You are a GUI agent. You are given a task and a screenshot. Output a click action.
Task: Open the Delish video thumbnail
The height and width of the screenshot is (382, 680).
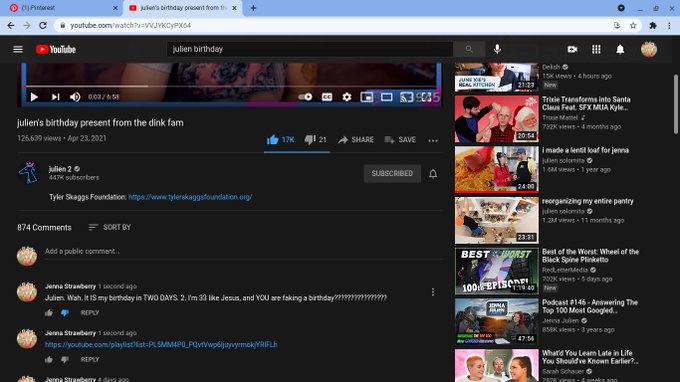(x=497, y=77)
